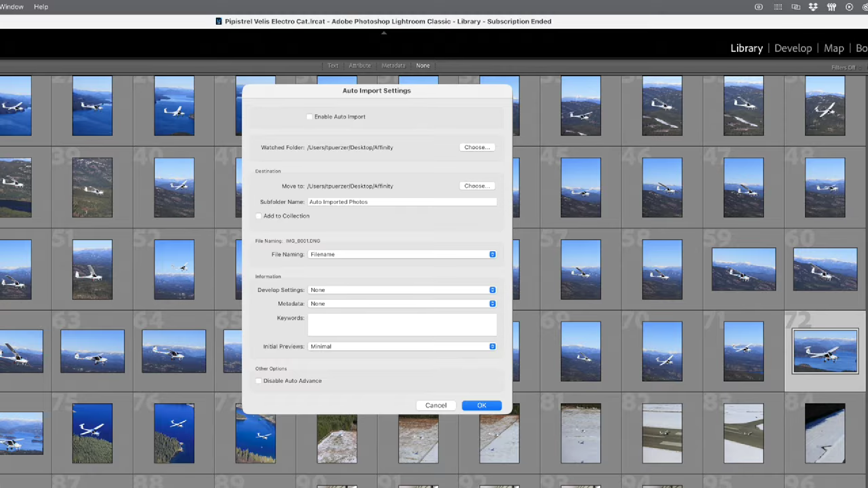Select thumbnail number 72
Screen dimensions: 868x488
pyautogui.click(x=825, y=351)
